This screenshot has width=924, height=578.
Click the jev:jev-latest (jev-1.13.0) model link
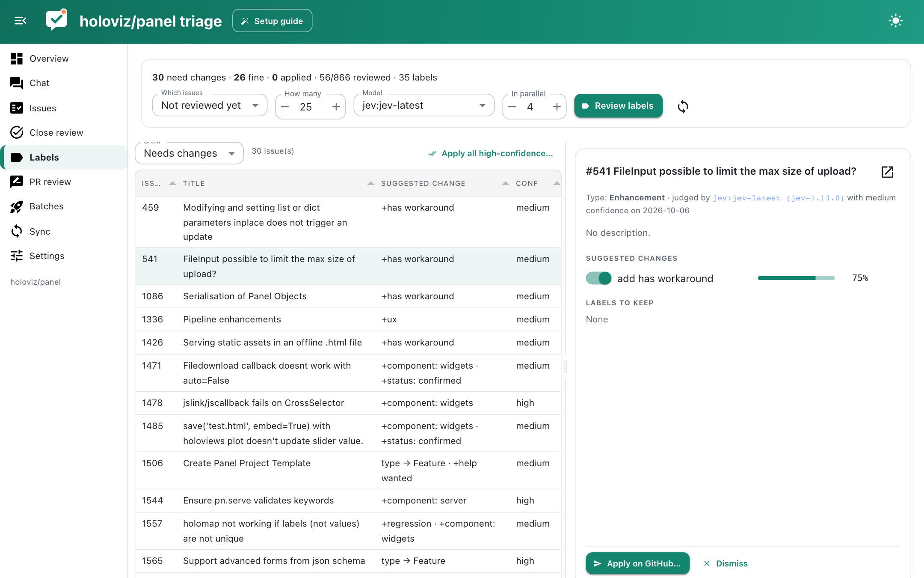pyautogui.click(x=778, y=198)
